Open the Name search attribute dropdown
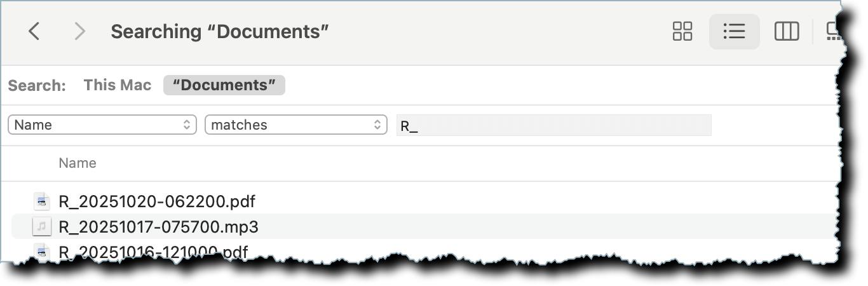The height and width of the screenshot is (286, 868). 102,125
